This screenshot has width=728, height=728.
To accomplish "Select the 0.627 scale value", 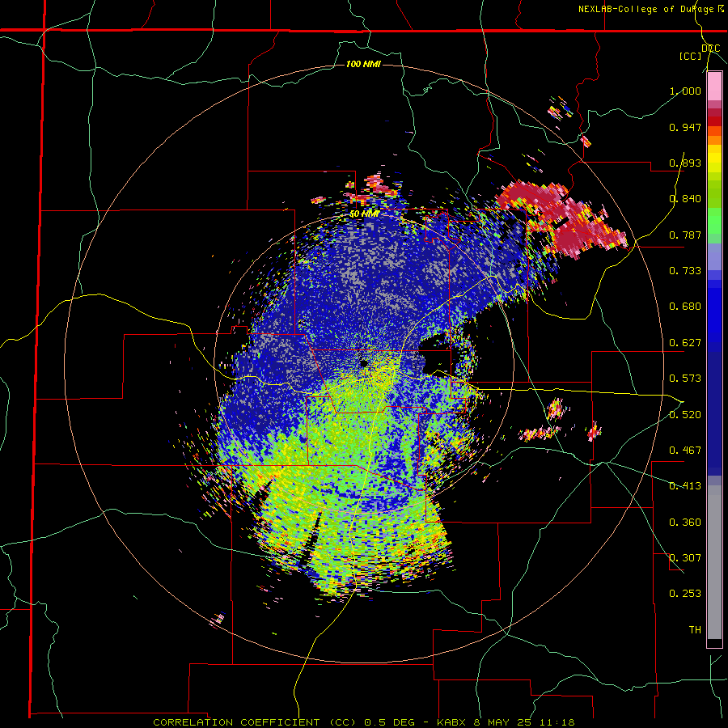I will (x=685, y=343).
